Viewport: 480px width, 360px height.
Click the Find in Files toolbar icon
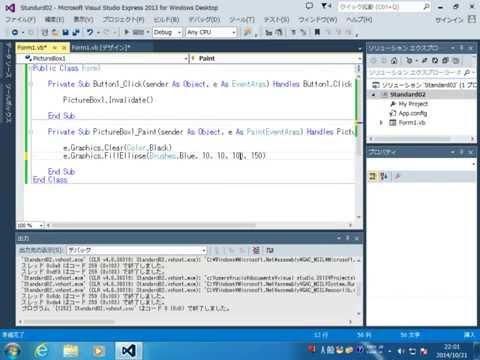(247, 32)
